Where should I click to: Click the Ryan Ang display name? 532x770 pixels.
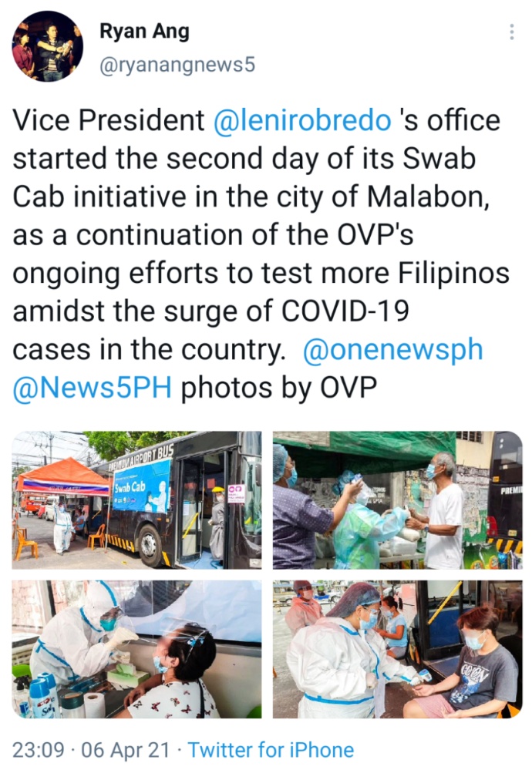(144, 32)
